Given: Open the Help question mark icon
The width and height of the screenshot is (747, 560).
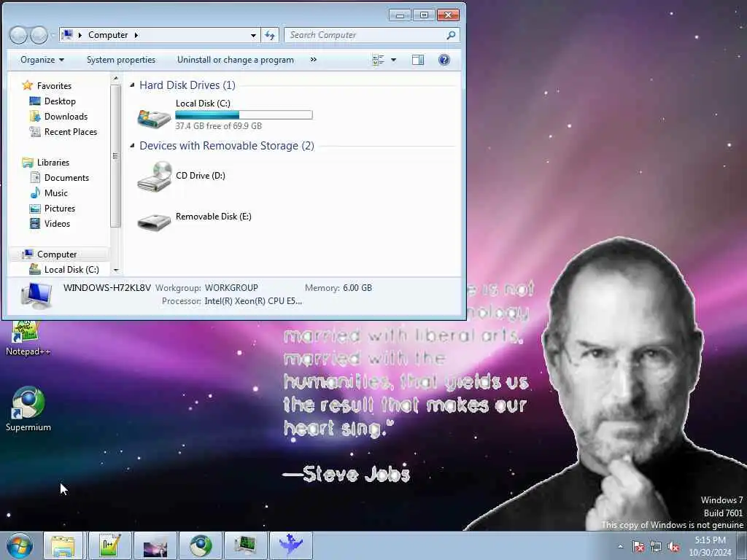Looking at the screenshot, I should click(x=444, y=60).
